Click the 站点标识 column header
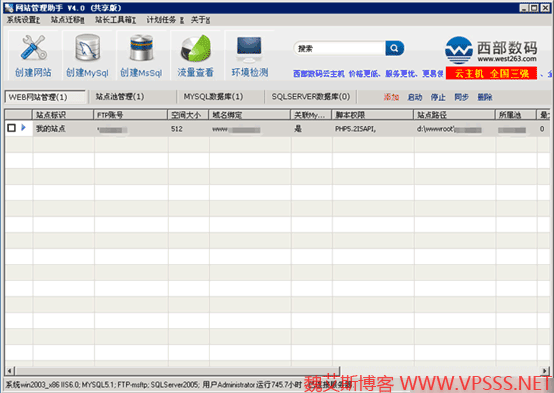Viewport: 554px width, 393px height. tap(63, 115)
